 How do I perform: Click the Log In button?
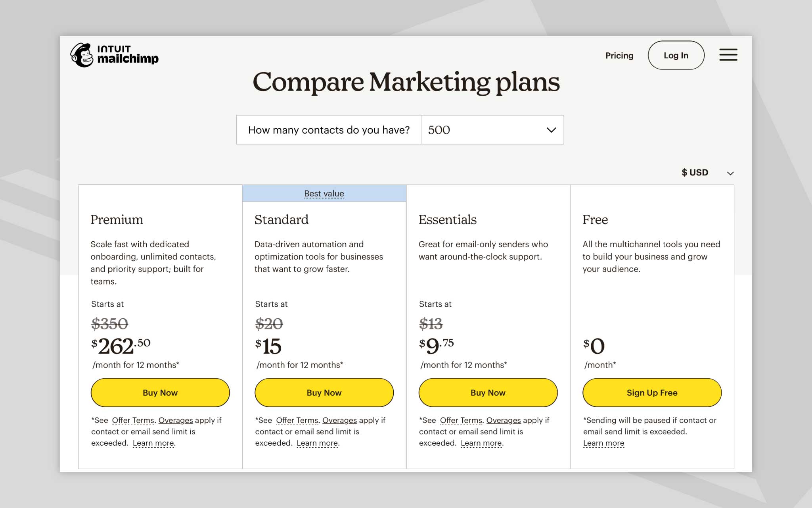click(x=676, y=55)
